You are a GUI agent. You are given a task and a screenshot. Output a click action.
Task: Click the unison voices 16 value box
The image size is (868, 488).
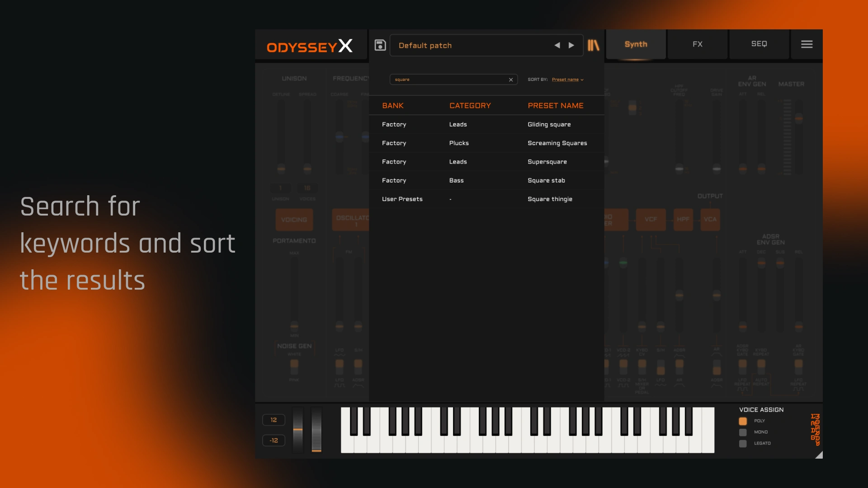(307, 188)
